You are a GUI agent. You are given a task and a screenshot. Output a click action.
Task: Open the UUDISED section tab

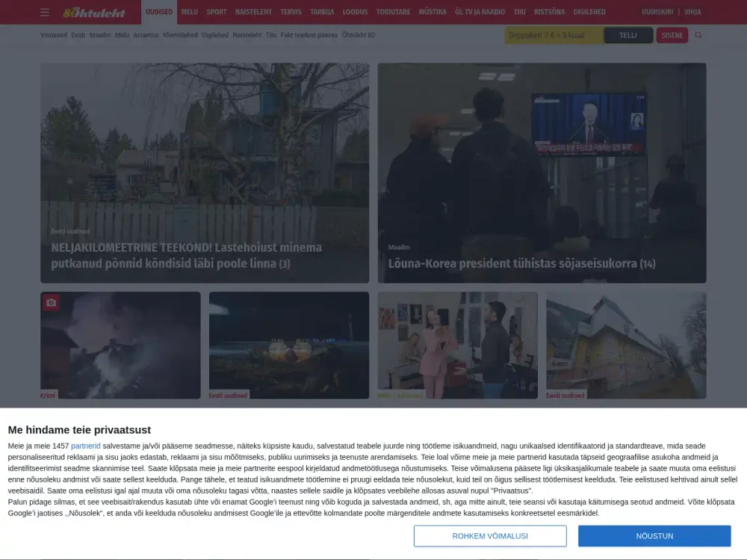point(159,12)
